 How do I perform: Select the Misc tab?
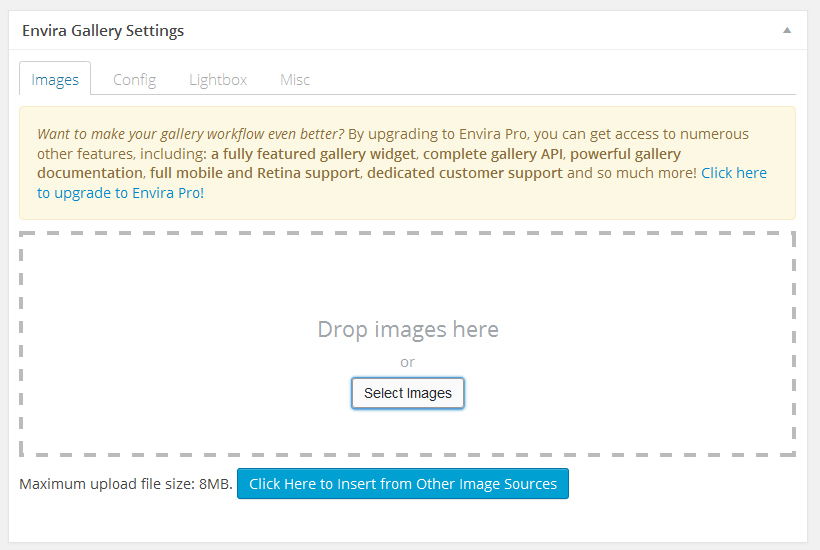tap(295, 79)
